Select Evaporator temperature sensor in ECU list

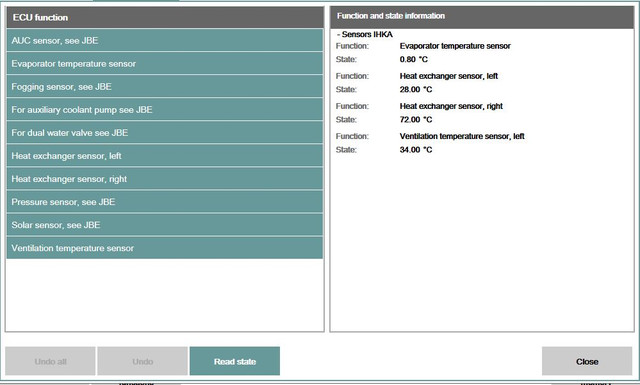pyautogui.click(x=164, y=64)
